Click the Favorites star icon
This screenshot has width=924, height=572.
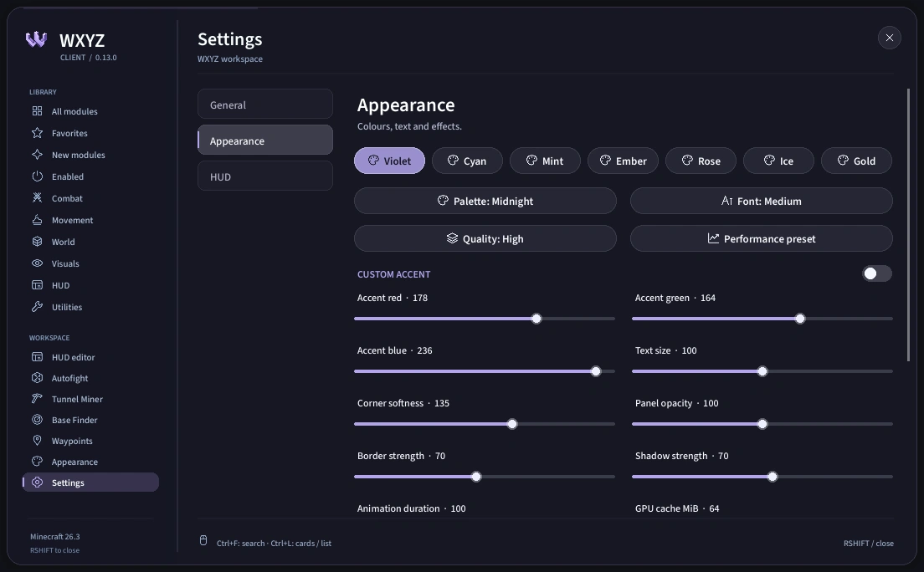[x=37, y=132]
